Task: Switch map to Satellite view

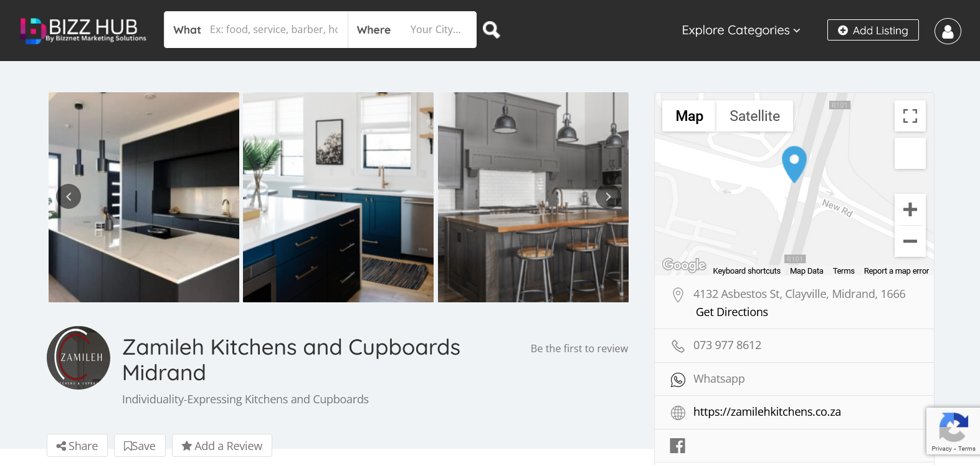Action: 754,116
